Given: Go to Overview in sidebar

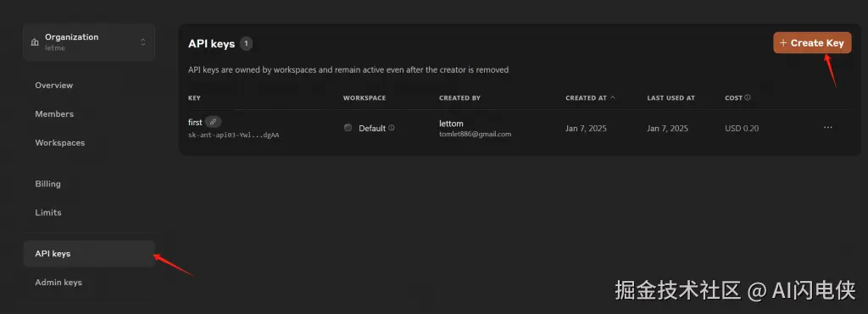Looking at the screenshot, I should (53, 85).
